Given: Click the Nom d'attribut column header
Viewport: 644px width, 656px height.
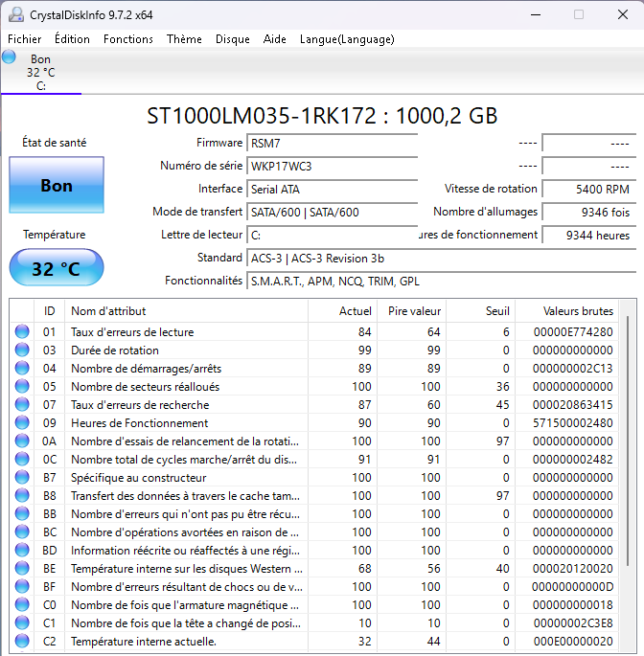Looking at the screenshot, I should (x=108, y=311).
